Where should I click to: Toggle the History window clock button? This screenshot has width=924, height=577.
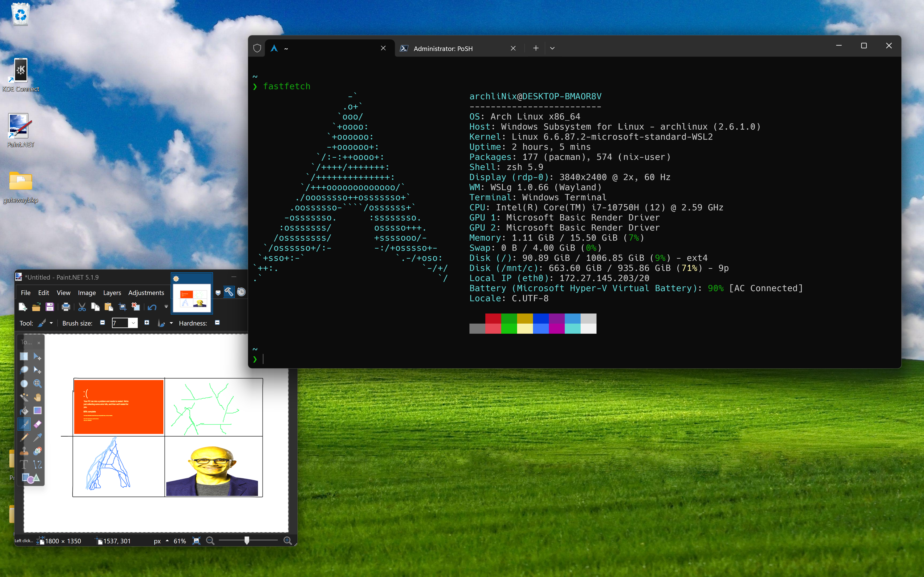(241, 292)
